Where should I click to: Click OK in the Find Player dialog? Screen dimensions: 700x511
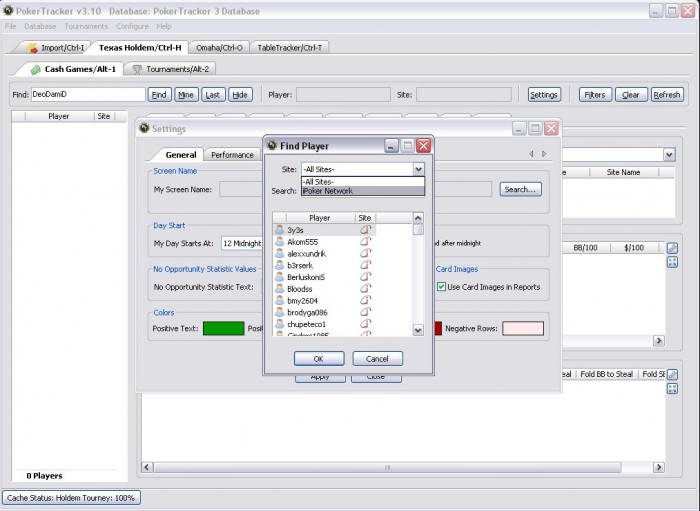pyautogui.click(x=319, y=359)
